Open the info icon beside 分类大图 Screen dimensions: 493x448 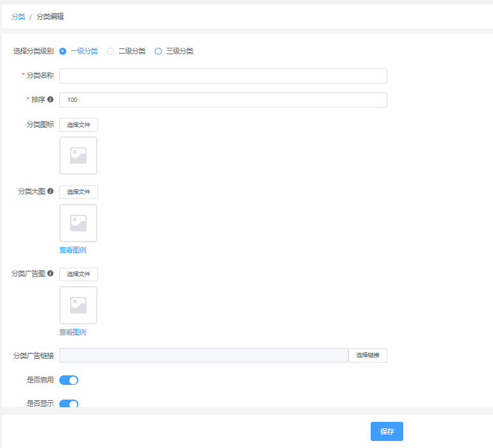tap(50, 191)
